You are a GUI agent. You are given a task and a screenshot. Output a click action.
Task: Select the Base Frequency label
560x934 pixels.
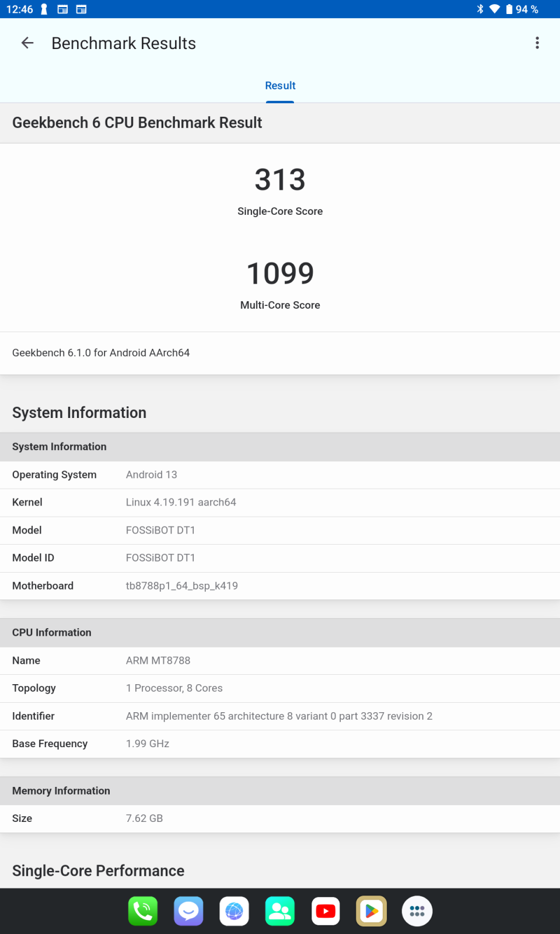point(50,744)
